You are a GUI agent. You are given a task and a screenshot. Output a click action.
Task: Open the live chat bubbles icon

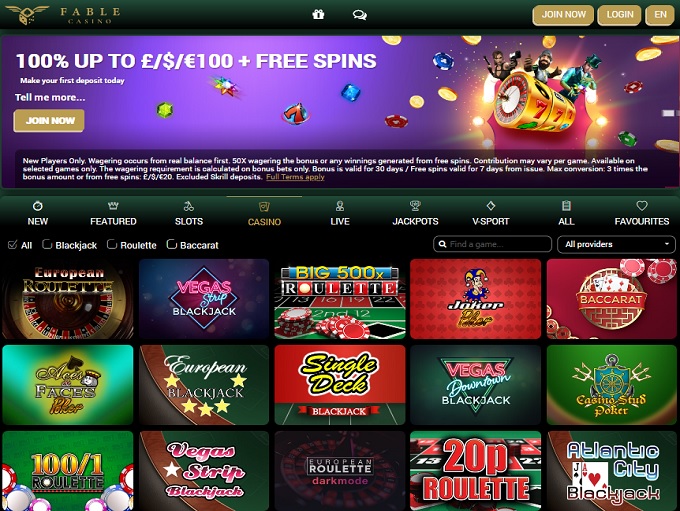coord(360,15)
